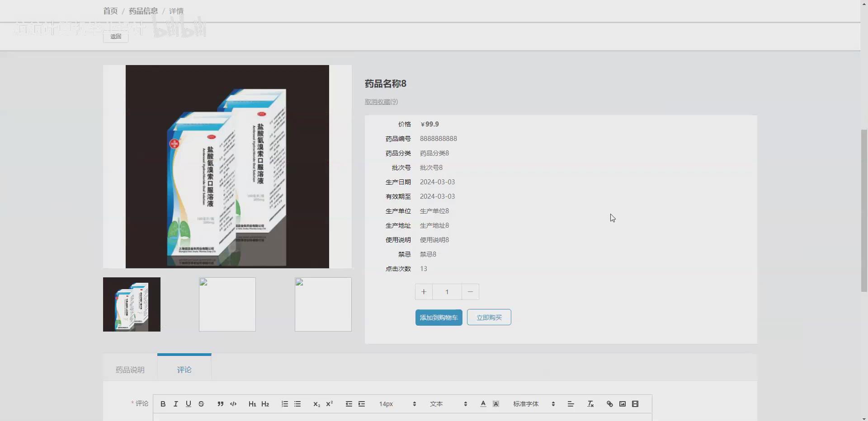868x421 pixels.
Task: Apply subscript formatting
Action: [316, 404]
